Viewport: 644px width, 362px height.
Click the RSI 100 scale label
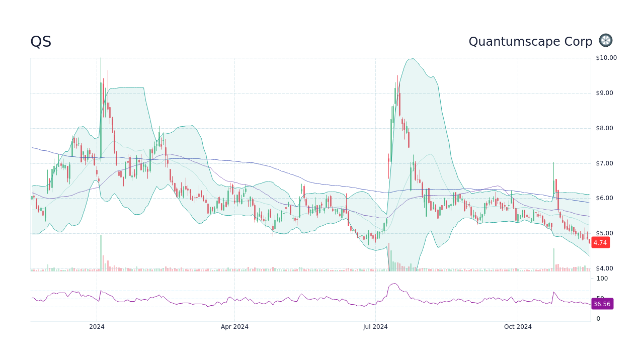(x=602, y=279)
